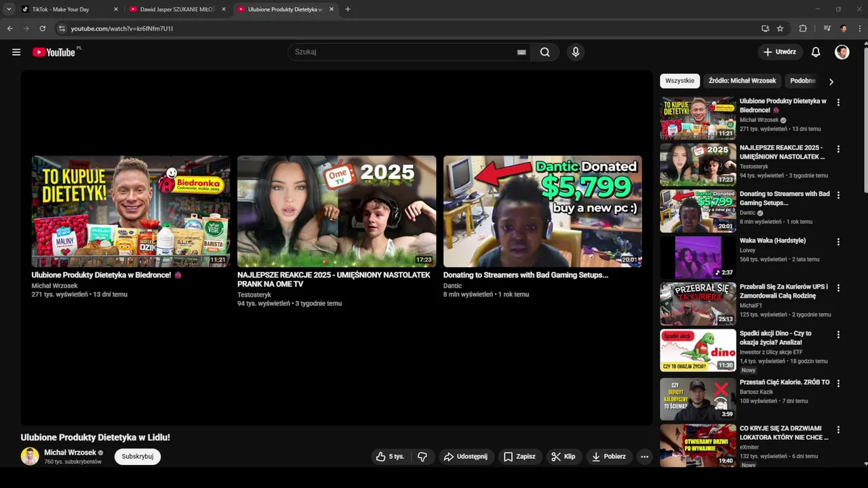Viewport: 868px width, 488px height.
Task: Create a clip with the Klip button
Action: tap(564, 457)
